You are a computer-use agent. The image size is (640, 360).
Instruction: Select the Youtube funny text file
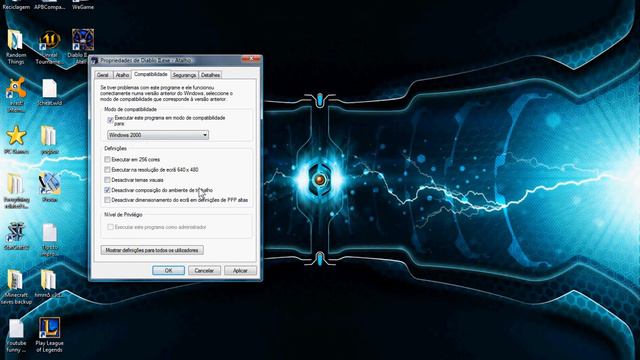coord(16,328)
